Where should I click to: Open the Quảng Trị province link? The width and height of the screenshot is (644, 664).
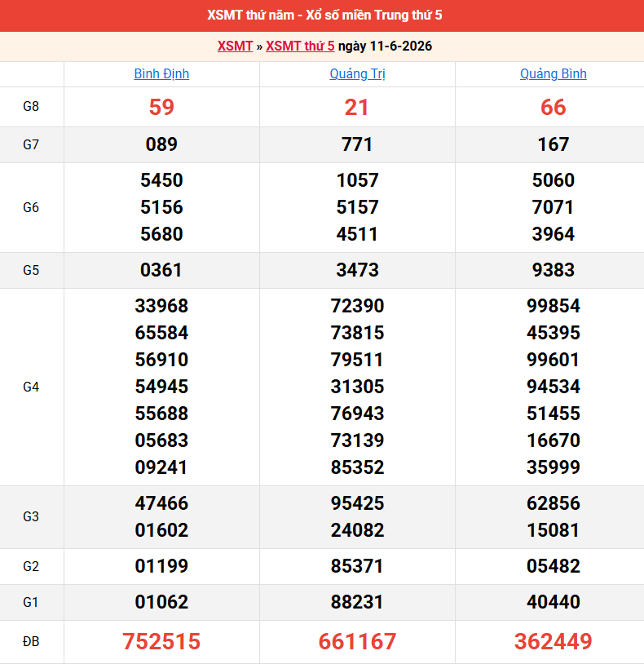pyautogui.click(x=358, y=73)
